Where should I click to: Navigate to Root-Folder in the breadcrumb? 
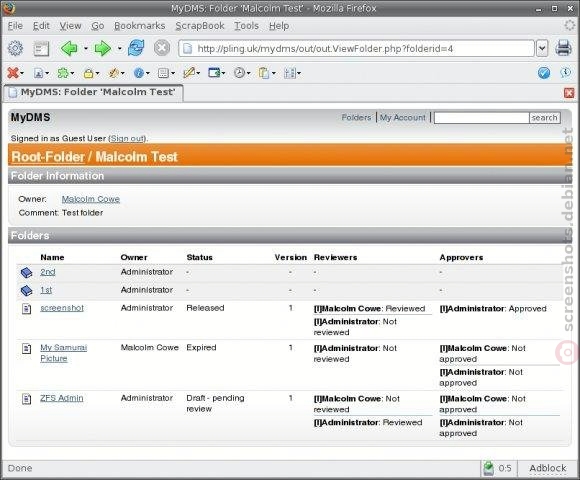pos(48,157)
